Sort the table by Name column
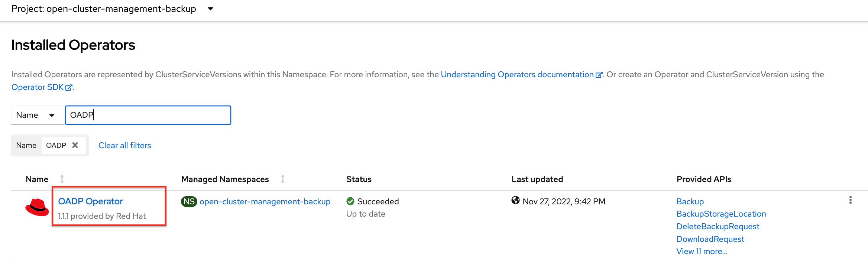Viewport: 868px width, 269px height. [62, 179]
